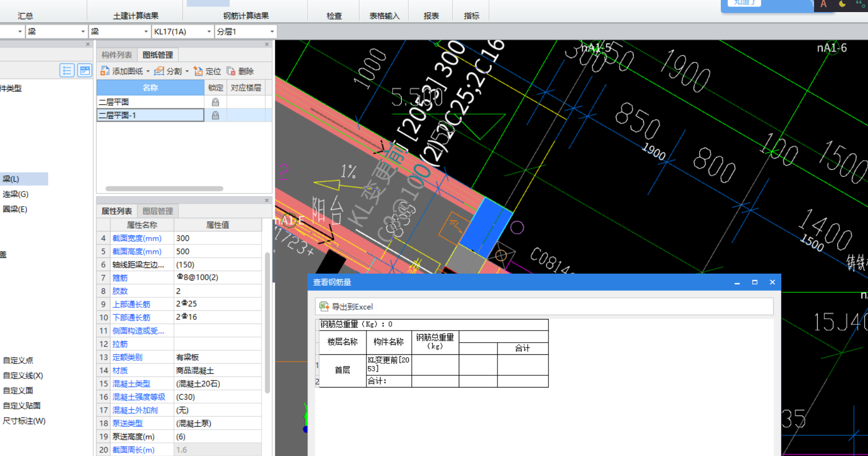This screenshot has width=868, height=456.
Task: Click the teal quote icon in the top-right overlay
Action: pos(860,4)
